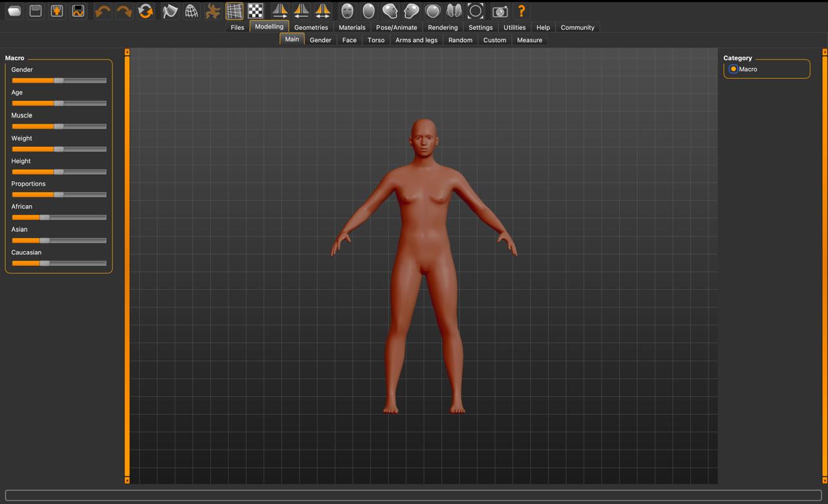
Task: Open Help via the question mark icon
Action: (x=521, y=11)
